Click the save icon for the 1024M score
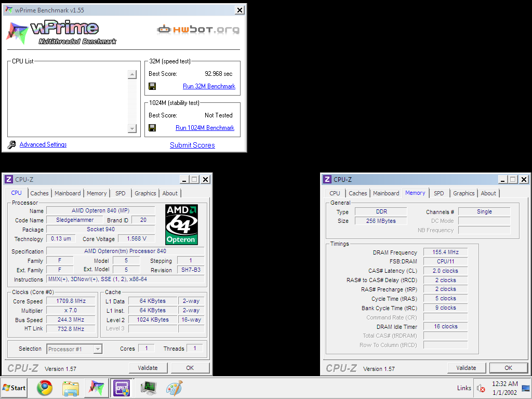The width and height of the screenshot is (532, 399). pos(152,128)
